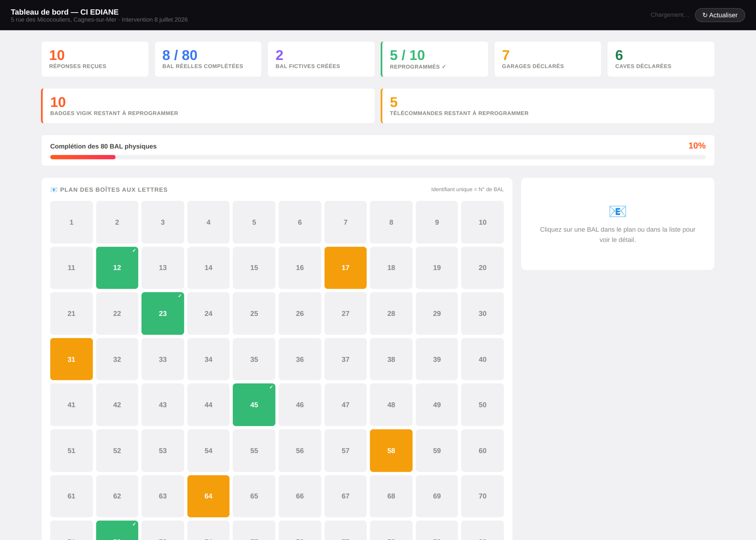Click the Actualiser refresh button
756x540 pixels.
[719, 15]
